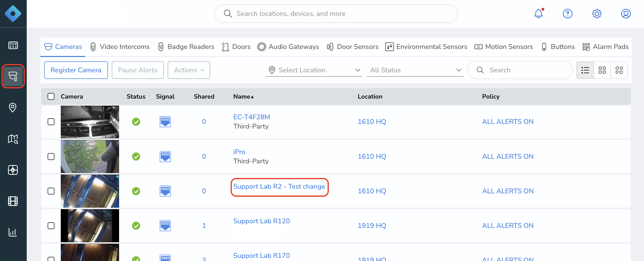Open notifications bell icon
The image size is (644, 261).
tap(539, 14)
